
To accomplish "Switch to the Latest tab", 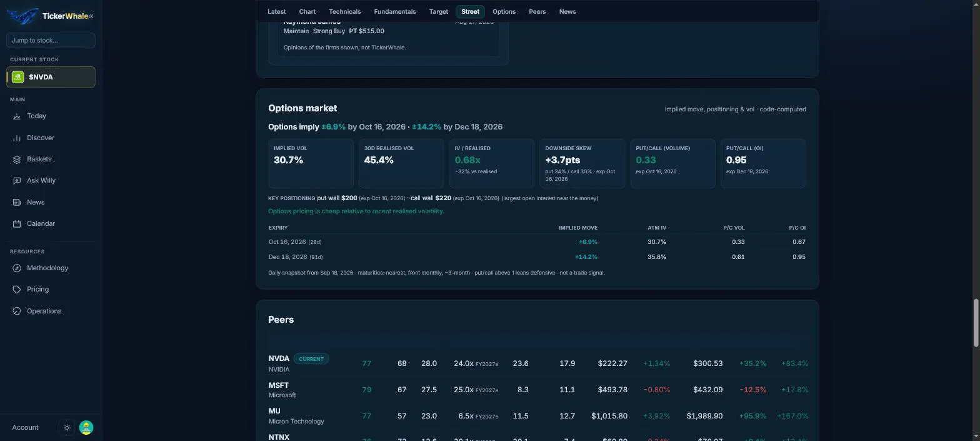I will click(276, 12).
